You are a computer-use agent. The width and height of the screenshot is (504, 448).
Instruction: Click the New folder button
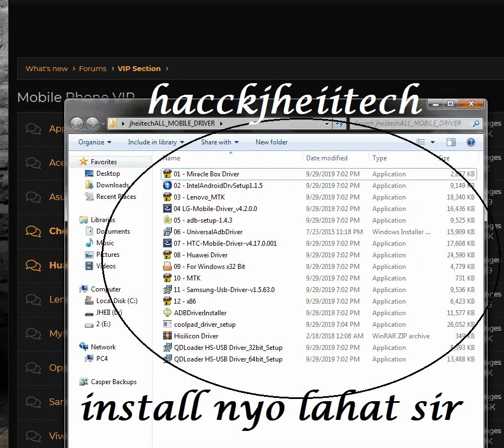pos(272,142)
